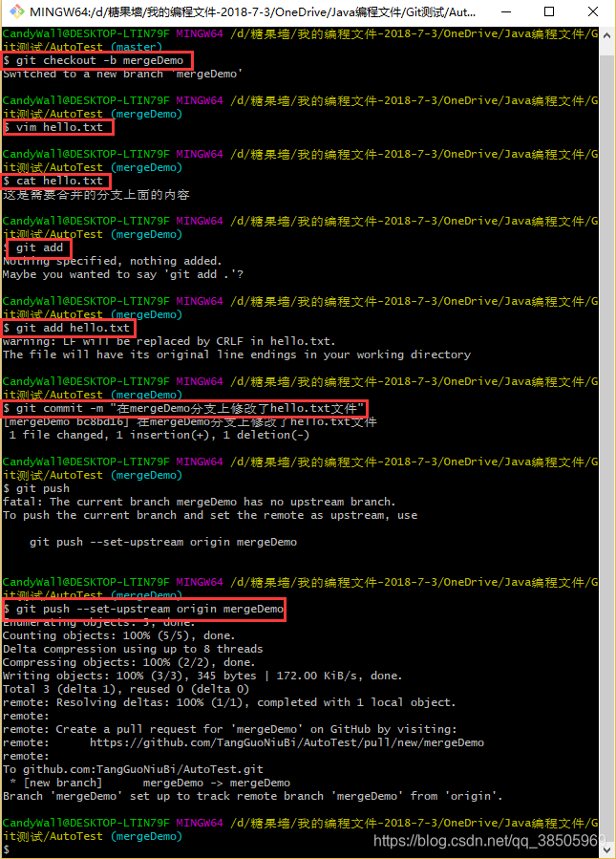Viewport: 616px width, 859px height.
Task: Click the 'git add hello.txt' command line
Action: click(x=67, y=328)
